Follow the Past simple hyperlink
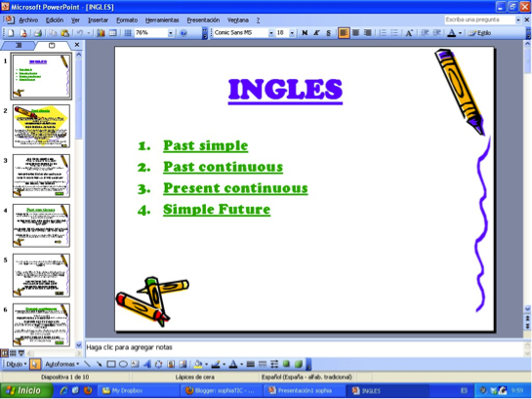Image resolution: width=532 pixels, height=399 pixels. coord(206,145)
